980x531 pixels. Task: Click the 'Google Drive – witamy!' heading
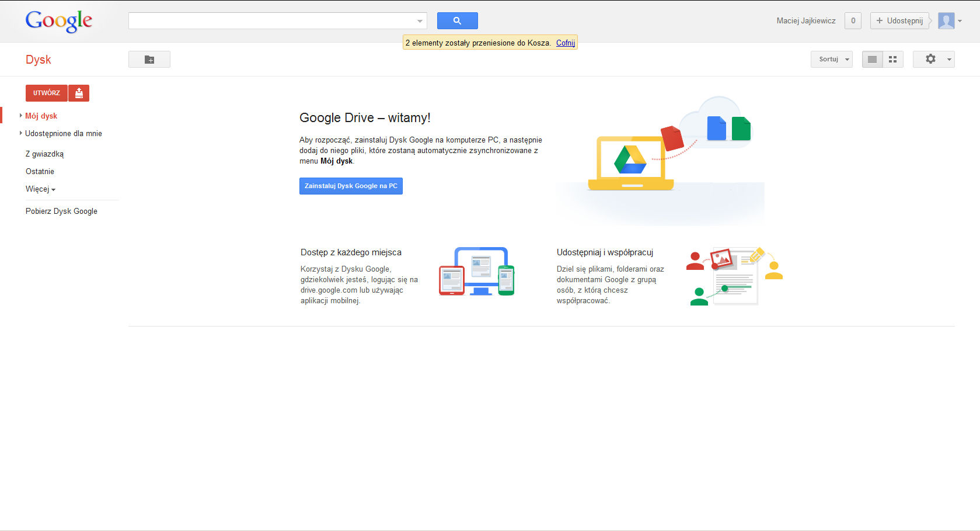point(365,117)
